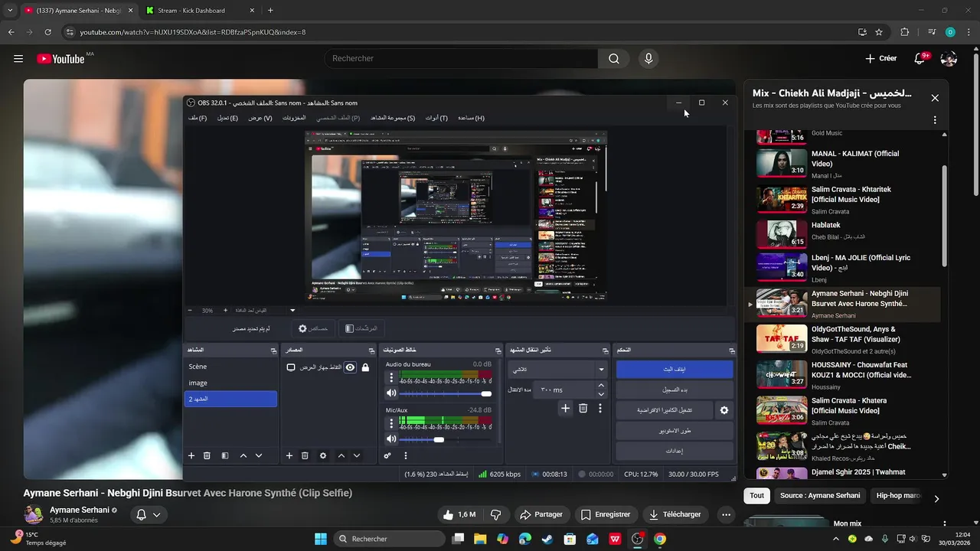Viewport: 980px width, 551px height.
Task: Open OBS أدوات (T) Tools menu
Action: pos(436,118)
